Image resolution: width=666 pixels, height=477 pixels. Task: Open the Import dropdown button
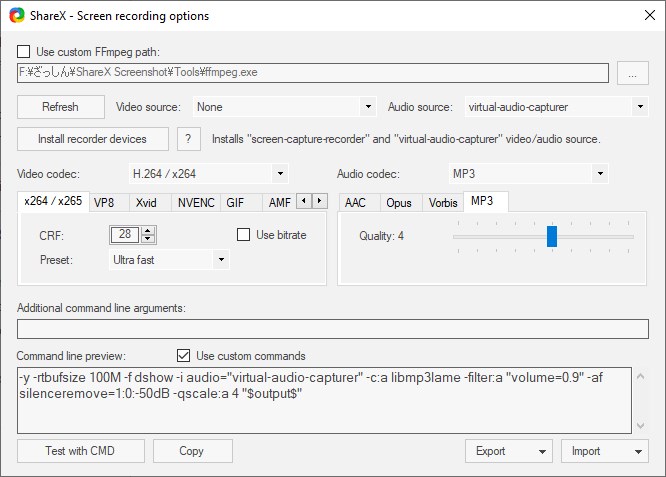click(x=604, y=451)
